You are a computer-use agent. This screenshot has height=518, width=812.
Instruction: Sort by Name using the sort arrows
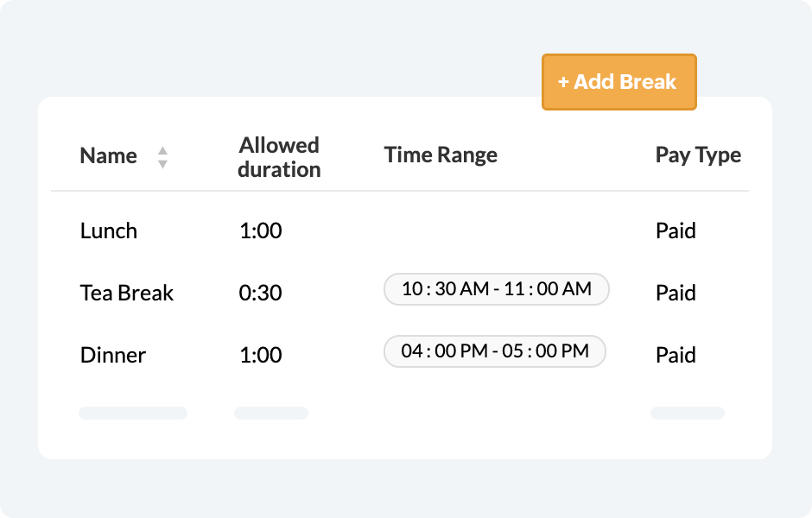pyautogui.click(x=162, y=156)
